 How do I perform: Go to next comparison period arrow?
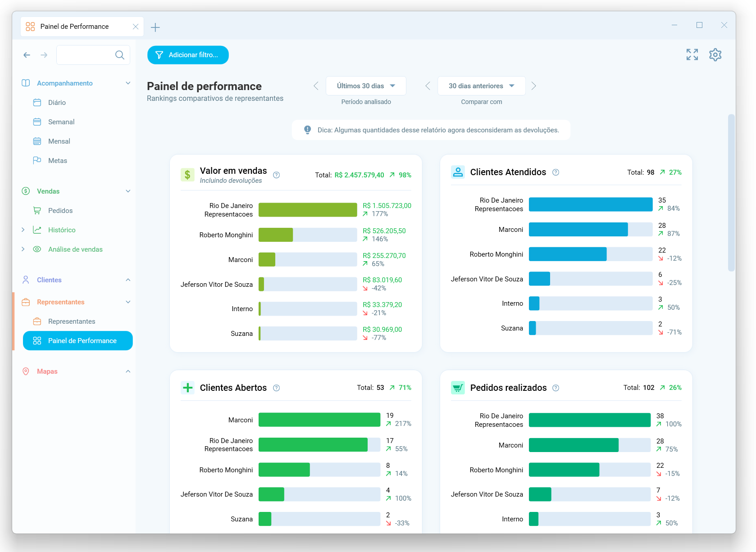coord(534,86)
